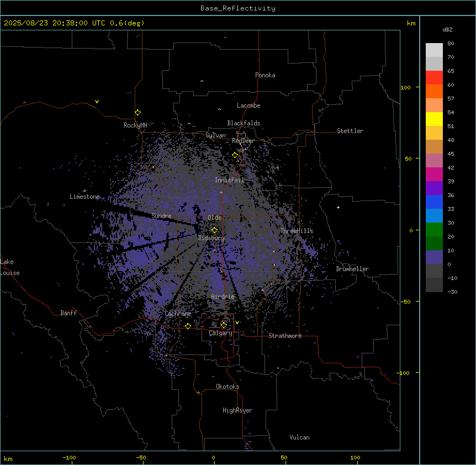Click the Innisfail city label
This screenshot has width=476, height=465.
(x=229, y=180)
